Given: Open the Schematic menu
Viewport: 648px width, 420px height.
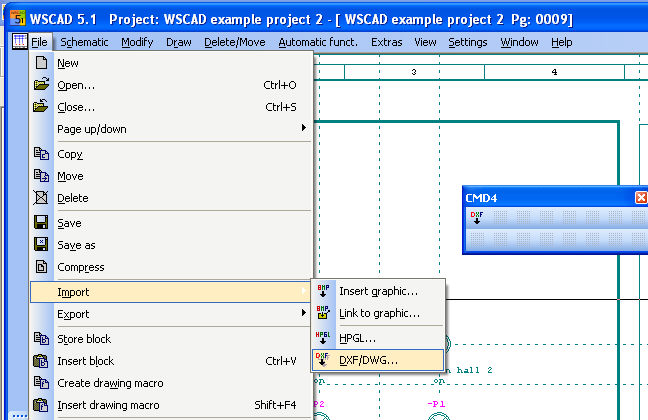Looking at the screenshot, I should (84, 42).
